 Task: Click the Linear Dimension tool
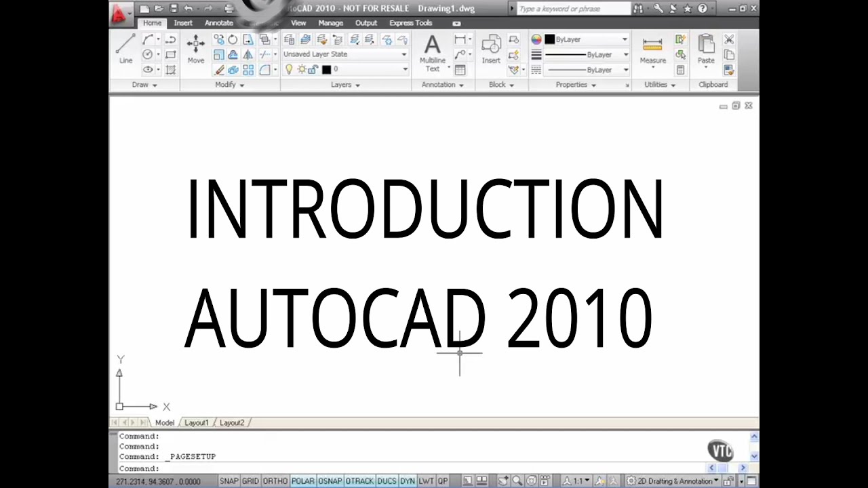(460, 39)
